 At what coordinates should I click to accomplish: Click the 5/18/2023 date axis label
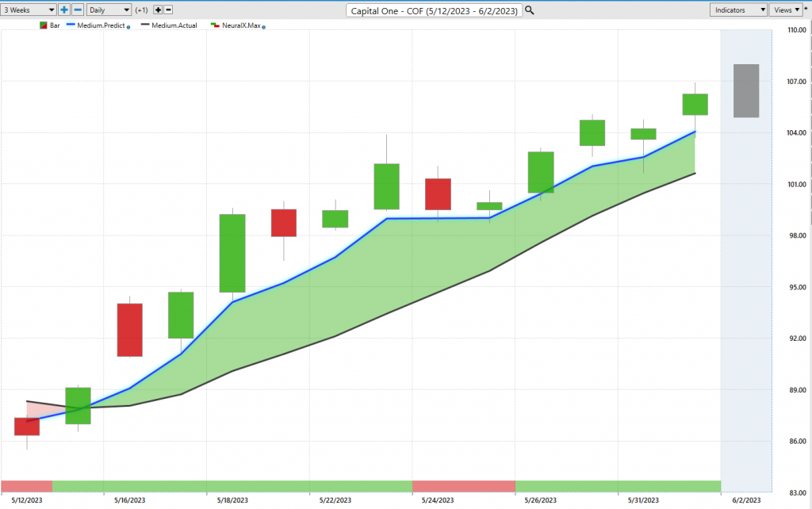(x=232, y=500)
